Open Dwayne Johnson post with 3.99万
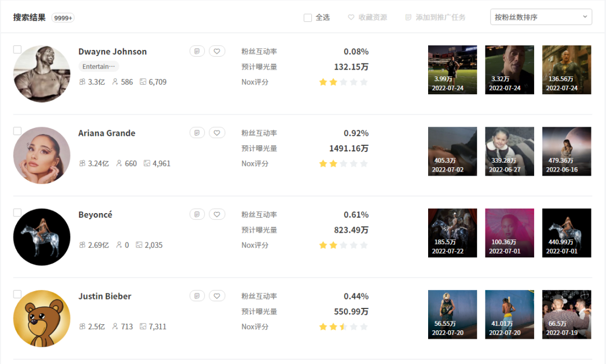606x364 pixels. coord(453,70)
